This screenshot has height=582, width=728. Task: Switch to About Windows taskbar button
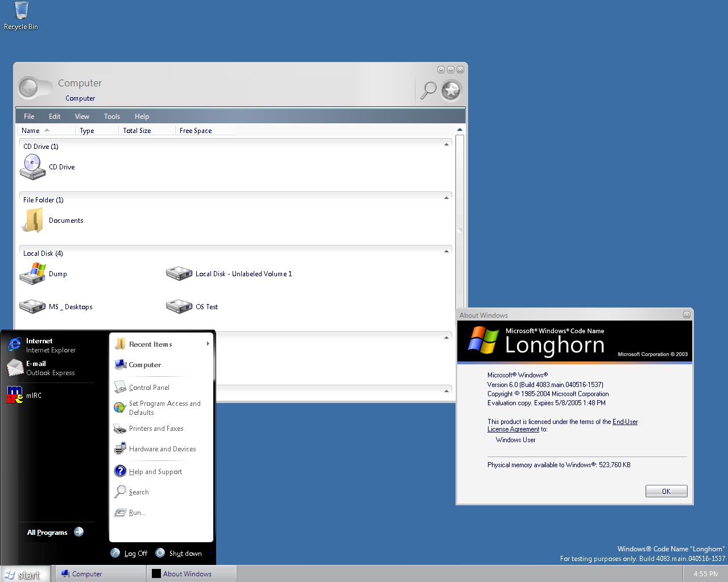pyautogui.click(x=191, y=574)
